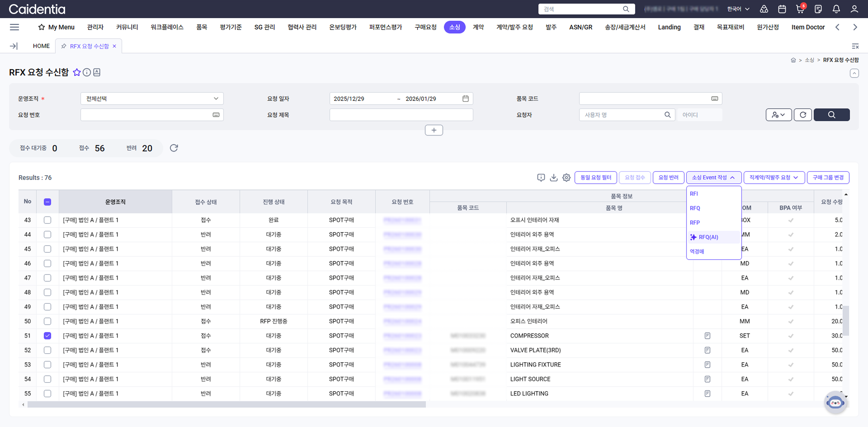The height and width of the screenshot is (427, 868).
Task: Click the 동일 요청 필터 button
Action: 595,178
